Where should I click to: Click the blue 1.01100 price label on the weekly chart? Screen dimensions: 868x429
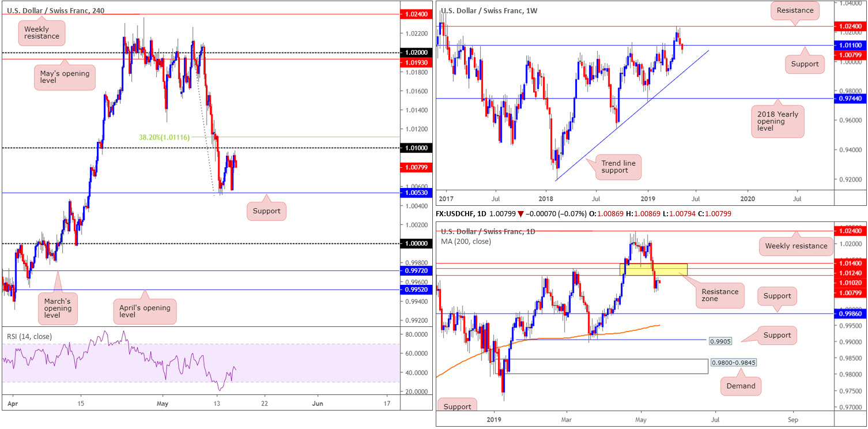851,45
